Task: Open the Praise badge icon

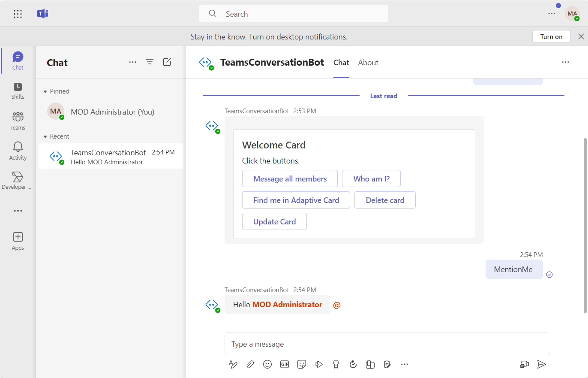Action: click(x=336, y=364)
